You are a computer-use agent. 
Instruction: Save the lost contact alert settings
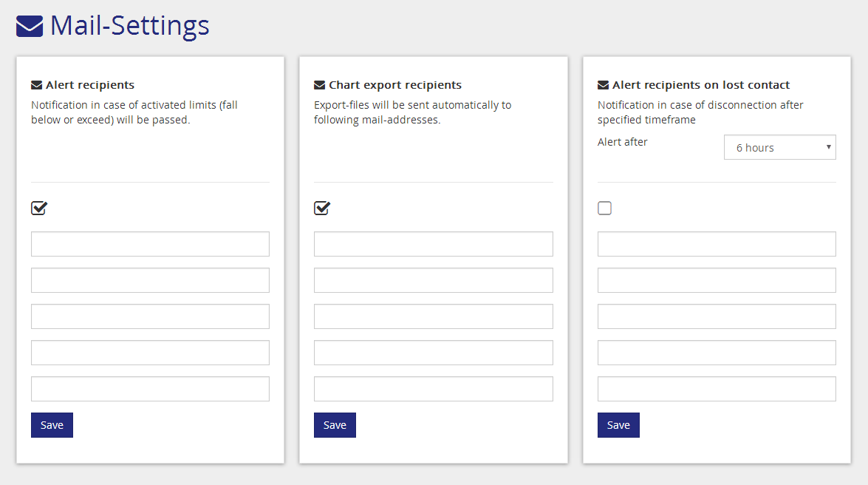pyautogui.click(x=618, y=425)
